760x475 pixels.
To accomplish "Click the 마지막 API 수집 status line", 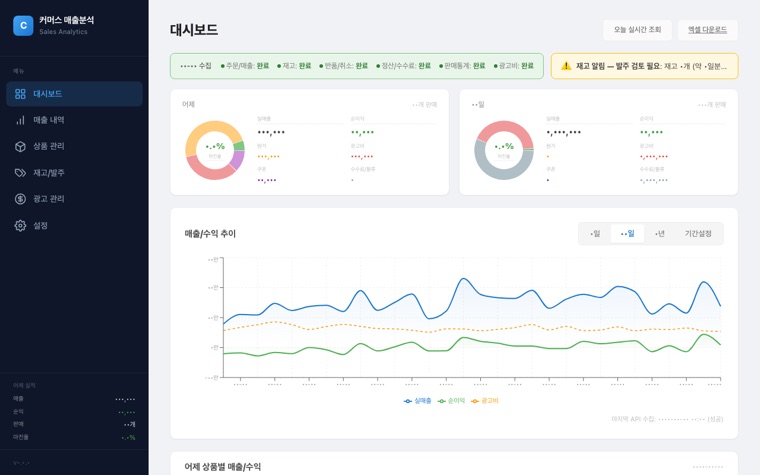I will click(x=667, y=419).
